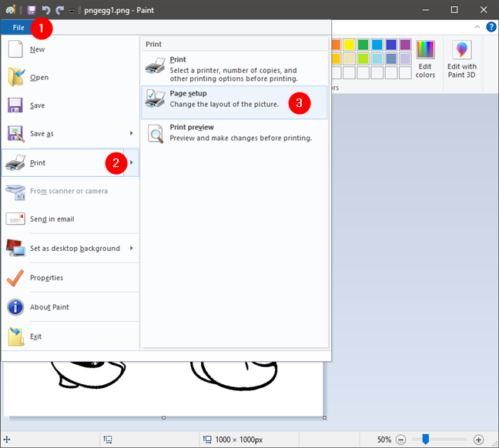
Task: Open the Customize Quick Access Toolbar dropdown
Action: (72, 10)
